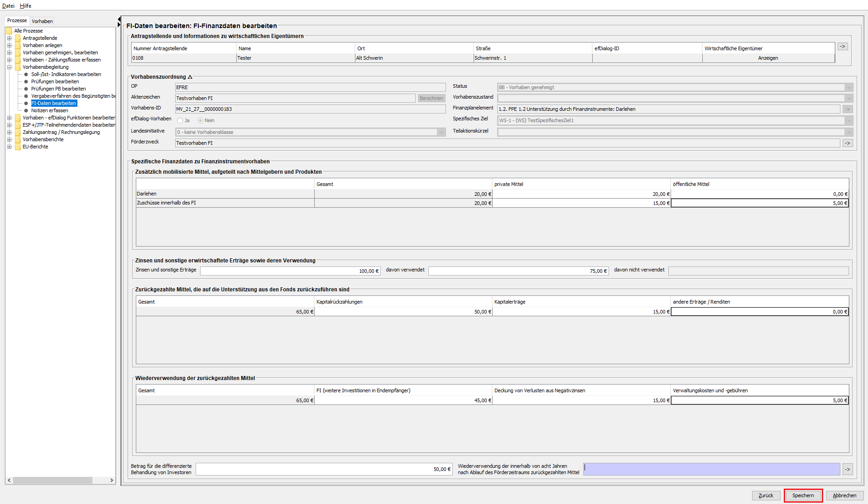
Task: Expand Vorhaben genehmigen, bearbeiten node
Action: 9,52
